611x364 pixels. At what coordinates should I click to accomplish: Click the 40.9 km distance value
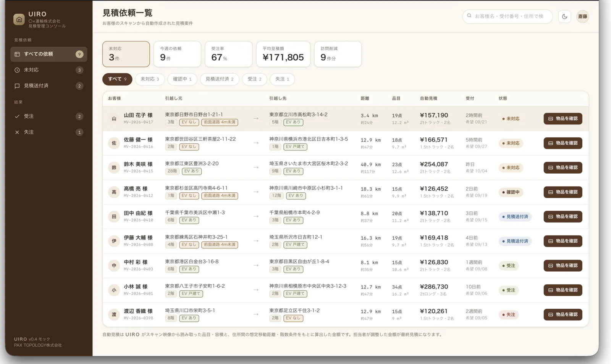click(x=371, y=165)
